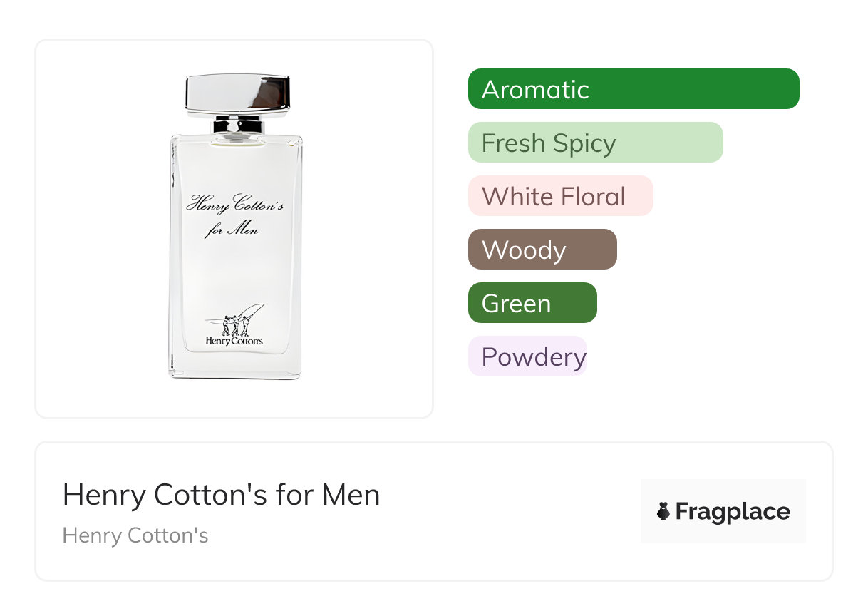
Task: Click the silver perfume bottle cap
Action: coord(237,93)
